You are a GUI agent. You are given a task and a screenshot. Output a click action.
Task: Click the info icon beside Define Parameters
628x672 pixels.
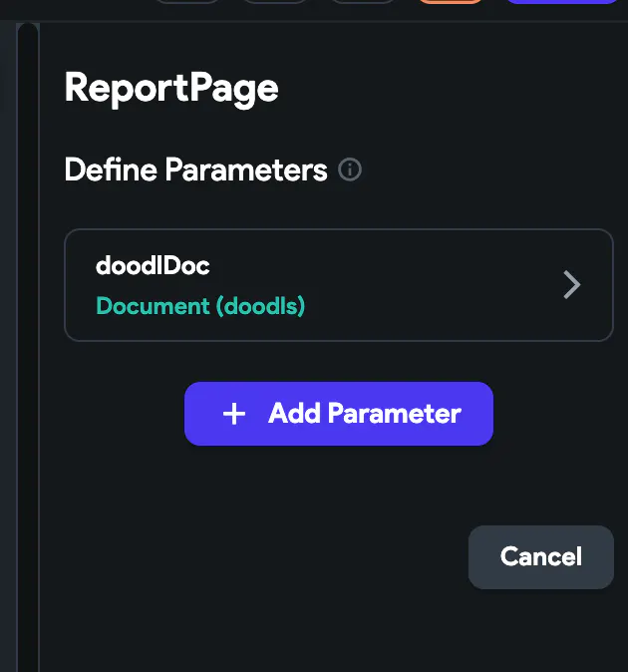pyautogui.click(x=350, y=169)
